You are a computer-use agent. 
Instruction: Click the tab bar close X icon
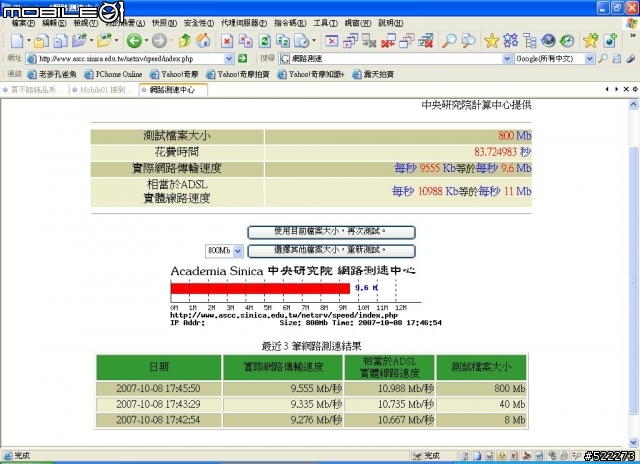click(x=626, y=89)
